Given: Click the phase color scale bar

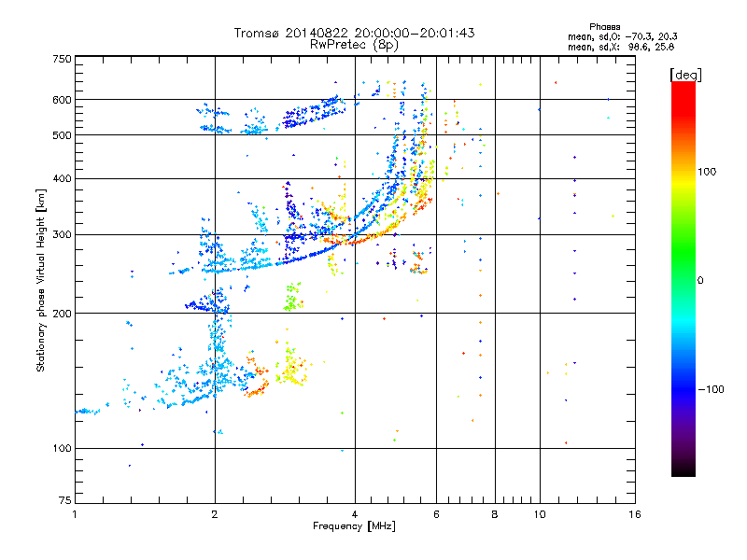Looking at the screenshot, I should (684, 279).
